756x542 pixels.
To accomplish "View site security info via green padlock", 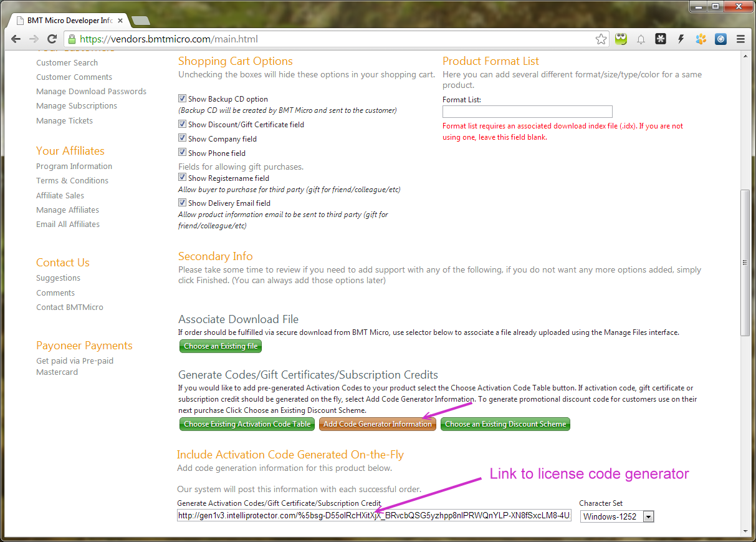I will (x=72, y=39).
